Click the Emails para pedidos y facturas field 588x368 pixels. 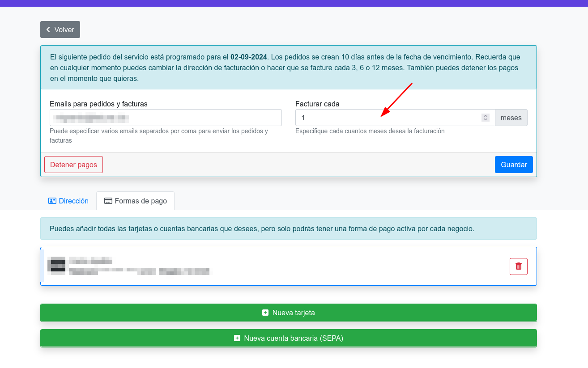pyautogui.click(x=166, y=118)
